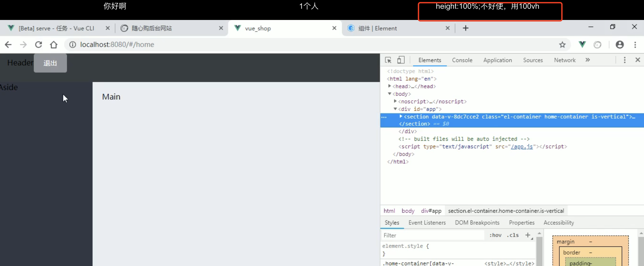This screenshot has height=266, width=644.
Task: Click the browser reload icon
Action: coord(38,45)
